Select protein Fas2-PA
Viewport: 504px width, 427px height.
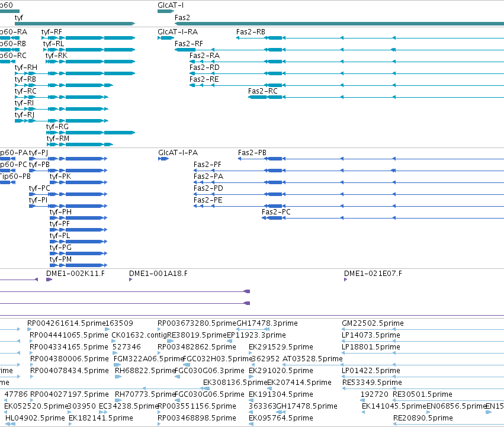click(349, 182)
